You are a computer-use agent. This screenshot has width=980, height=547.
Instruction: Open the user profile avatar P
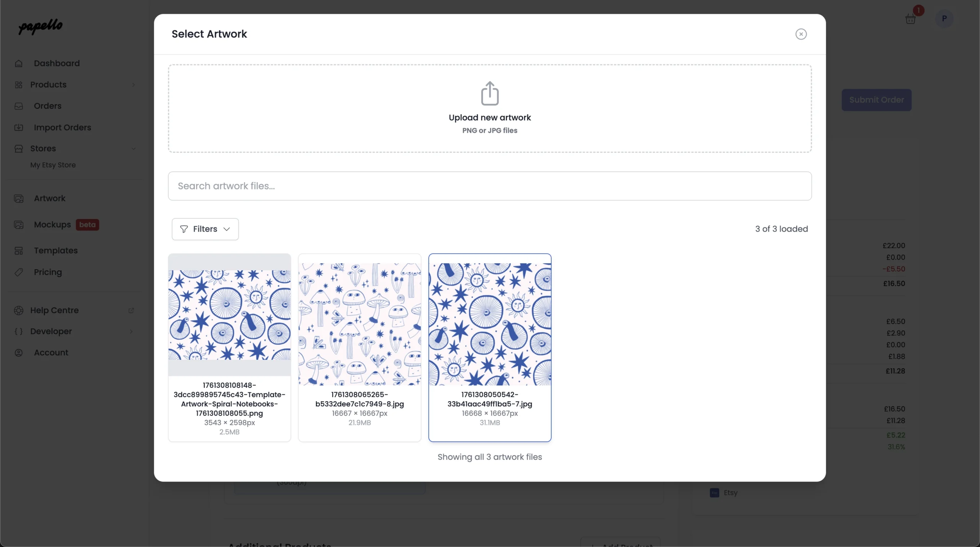pyautogui.click(x=944, y=18)
